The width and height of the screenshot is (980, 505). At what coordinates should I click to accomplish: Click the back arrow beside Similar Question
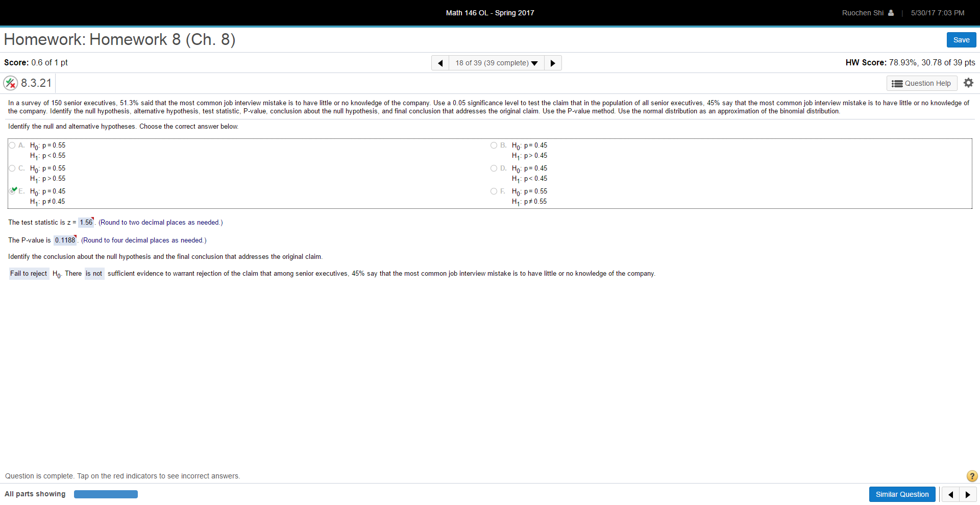tap(951, 494)
